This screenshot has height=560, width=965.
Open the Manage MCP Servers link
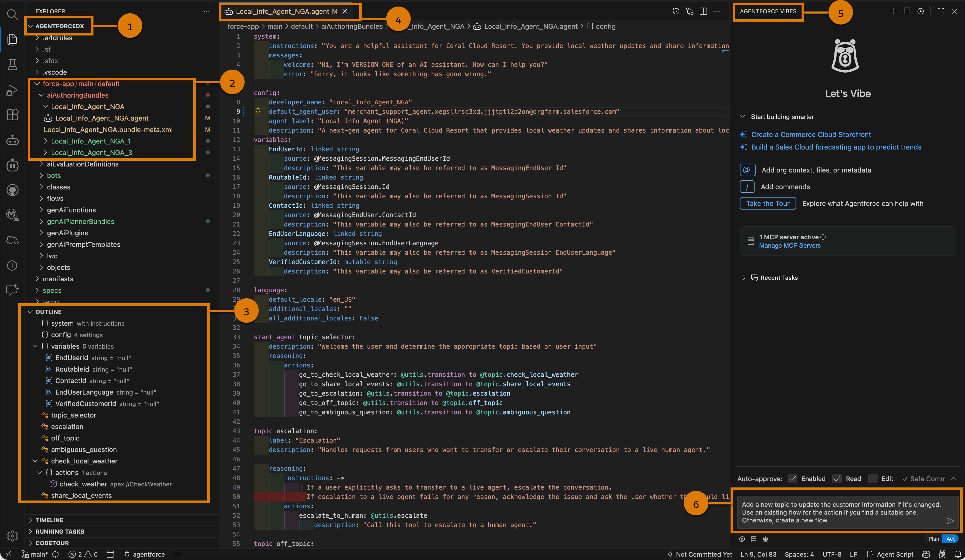point(790,245)
